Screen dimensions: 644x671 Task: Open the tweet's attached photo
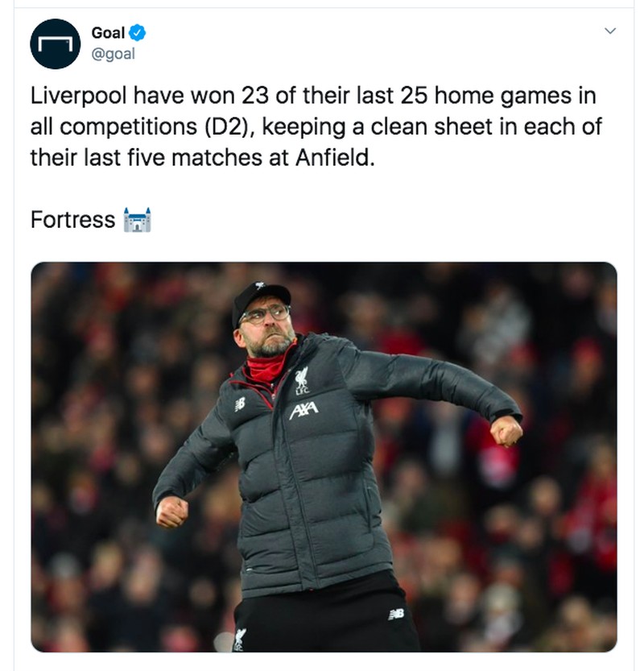click(324, 456)
